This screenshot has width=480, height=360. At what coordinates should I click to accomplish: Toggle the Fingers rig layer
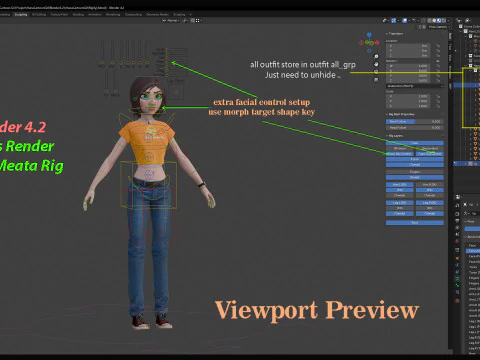coord(415,172)
